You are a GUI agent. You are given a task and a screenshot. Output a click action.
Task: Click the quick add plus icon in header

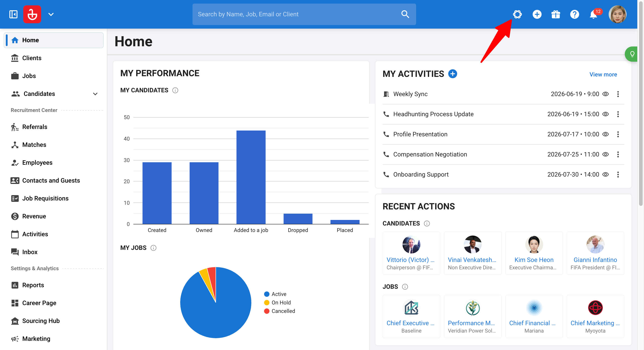coord(537,14)
